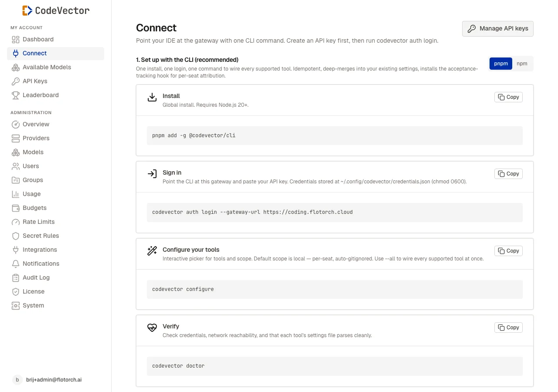Click the MY ACCOUNT section label

click(x=27, y=28)
